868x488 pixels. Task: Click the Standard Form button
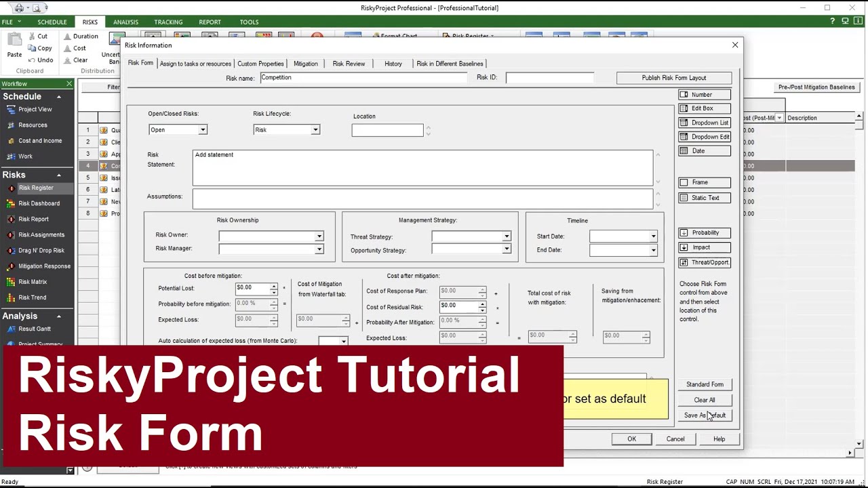tap(705, 384)
